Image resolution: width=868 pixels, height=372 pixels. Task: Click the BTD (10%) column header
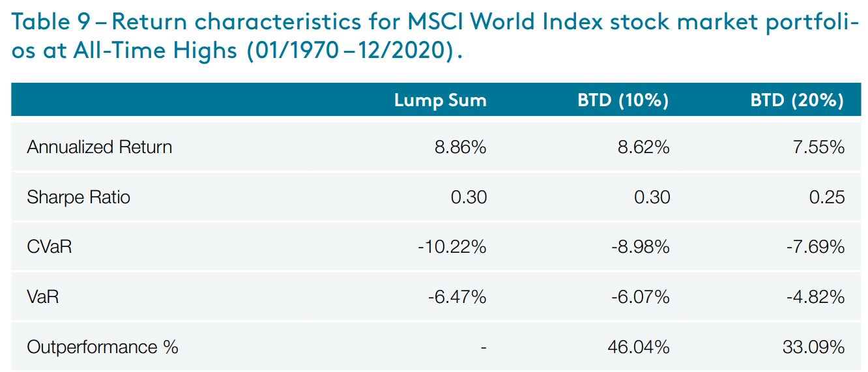(623, 100)
